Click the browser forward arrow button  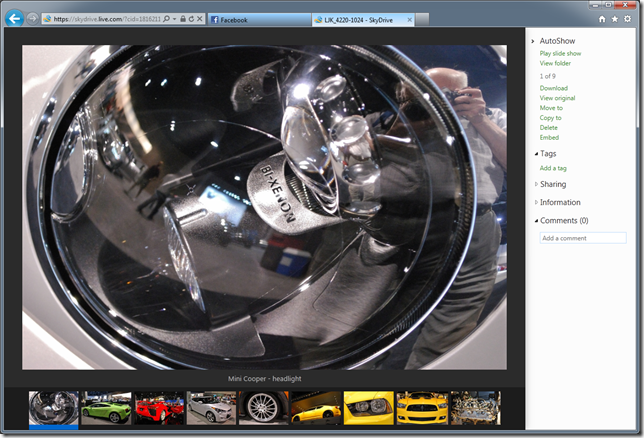(32, 19)
